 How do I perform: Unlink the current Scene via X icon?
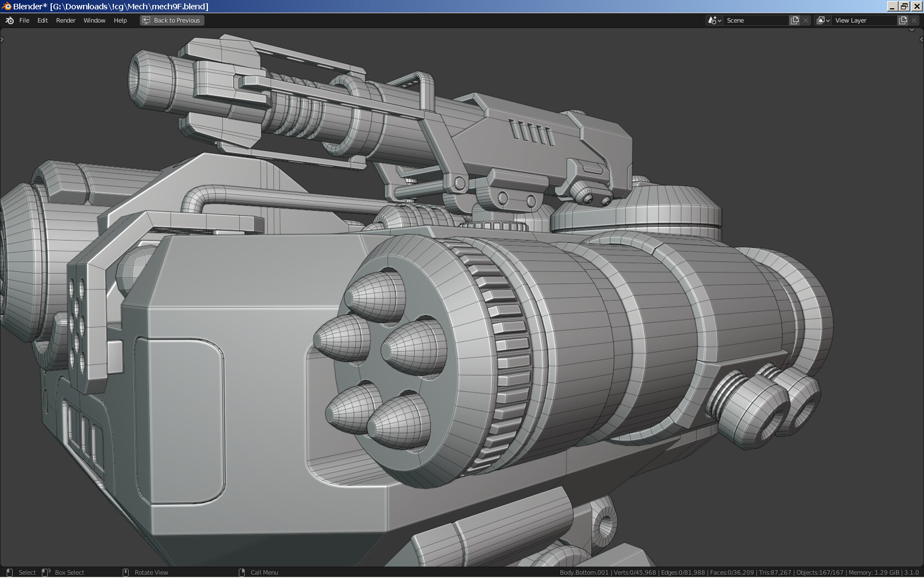(x=806, y=20)
